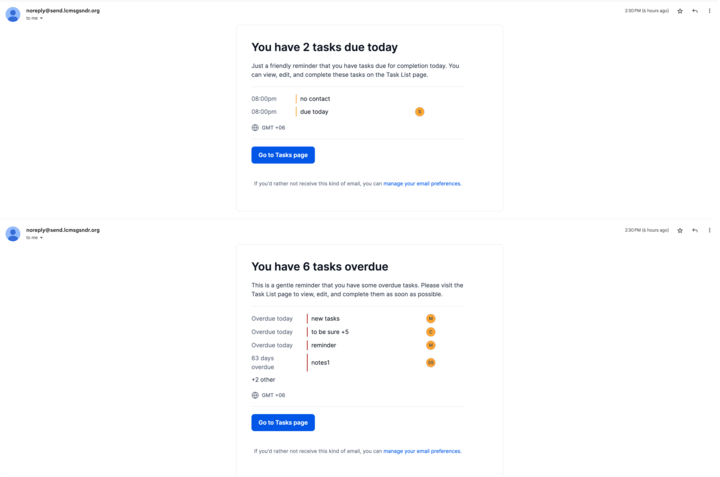720x477 pixels.
Task: Open 'manage your email preferences' link in overdue email
Action: 422,451
